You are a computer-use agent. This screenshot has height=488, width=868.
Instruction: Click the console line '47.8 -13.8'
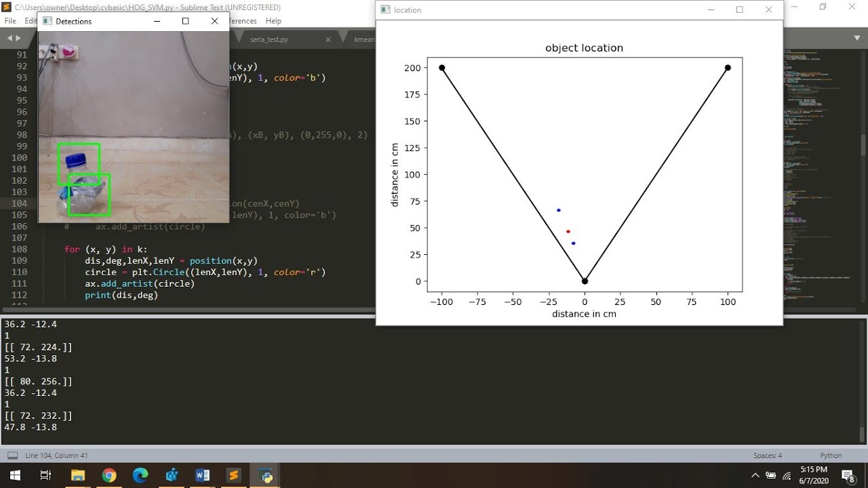click(x=31, y=427)
